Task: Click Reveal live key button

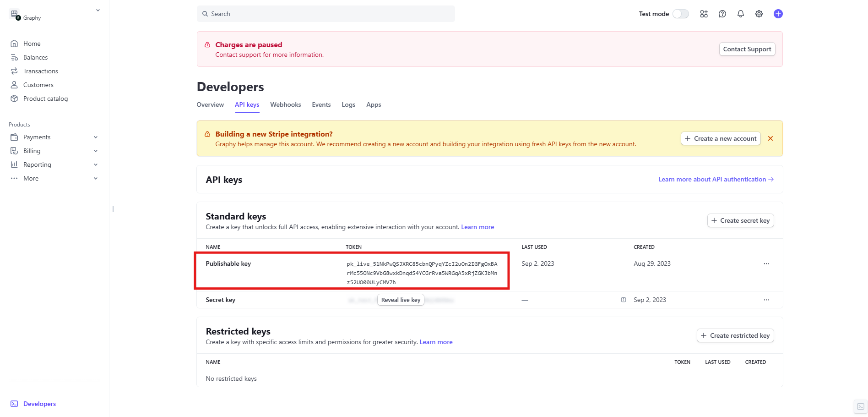Action: (401, 300)
